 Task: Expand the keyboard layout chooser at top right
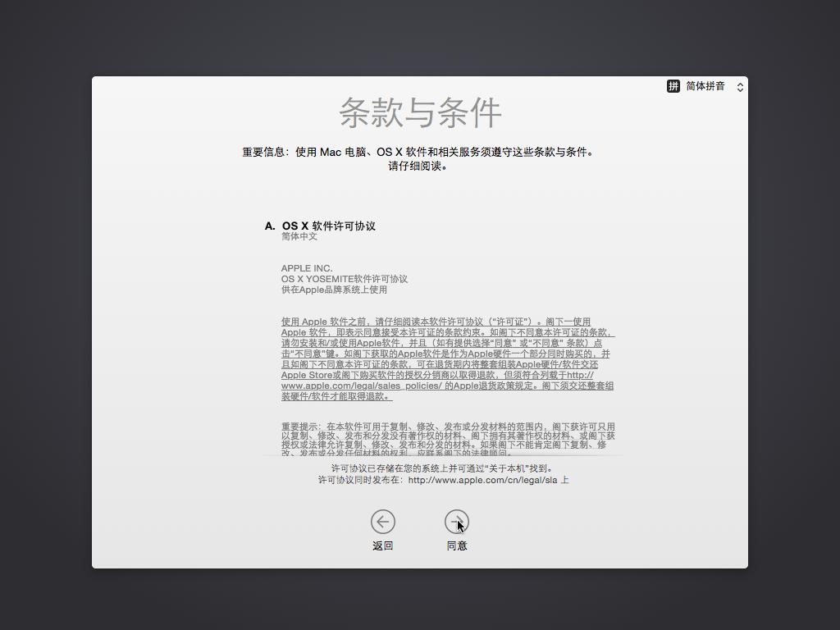click(x=739, y=86)
